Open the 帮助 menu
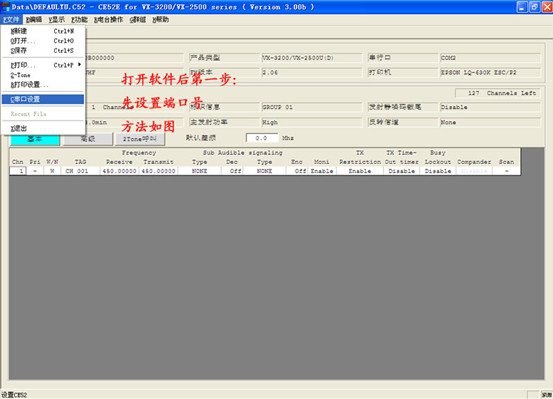553x399 pixels. 160,19
